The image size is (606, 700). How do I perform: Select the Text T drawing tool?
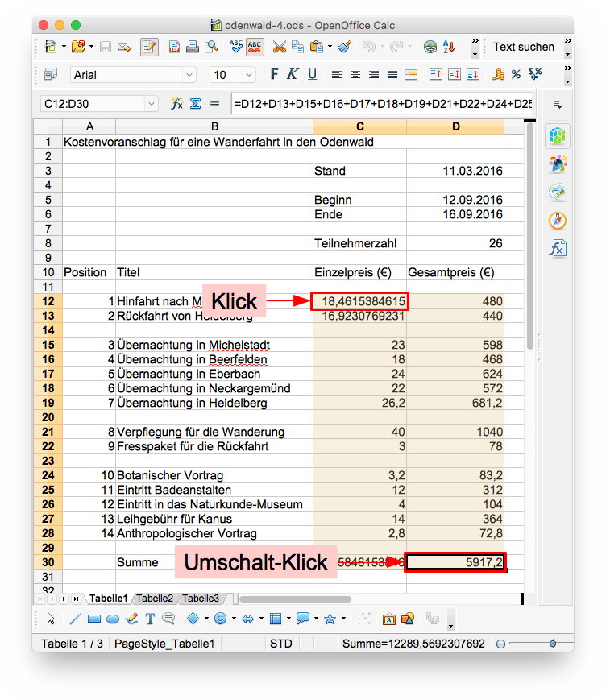click(x=150, y=619)
